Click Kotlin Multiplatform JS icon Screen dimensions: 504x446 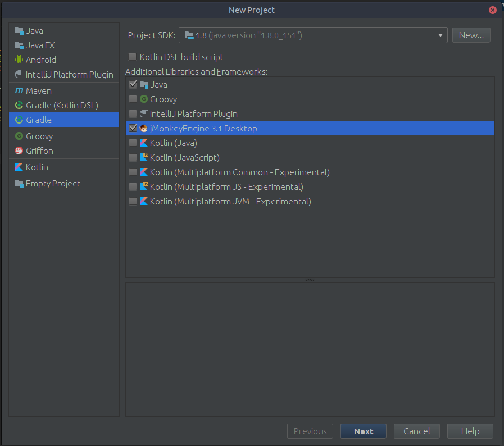[x=144, y=186]
